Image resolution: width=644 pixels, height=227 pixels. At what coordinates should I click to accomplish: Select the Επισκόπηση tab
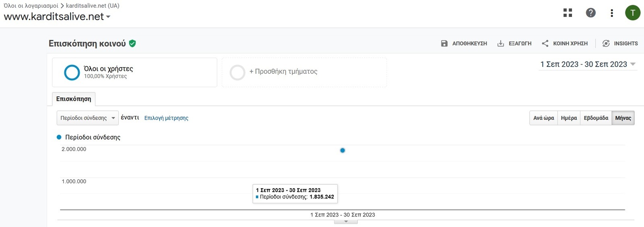coord(74,99)
